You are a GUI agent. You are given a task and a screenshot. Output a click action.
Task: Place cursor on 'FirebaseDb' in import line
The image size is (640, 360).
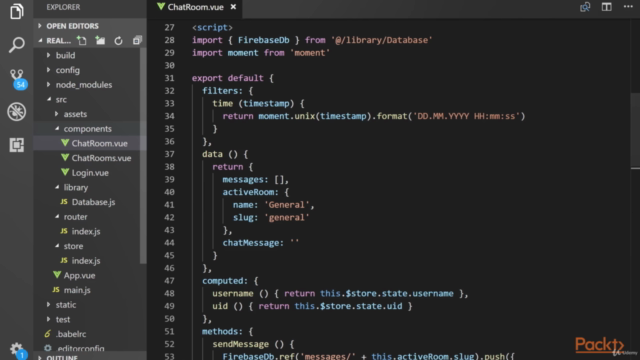pyautogui.click(x=264, y=40)
